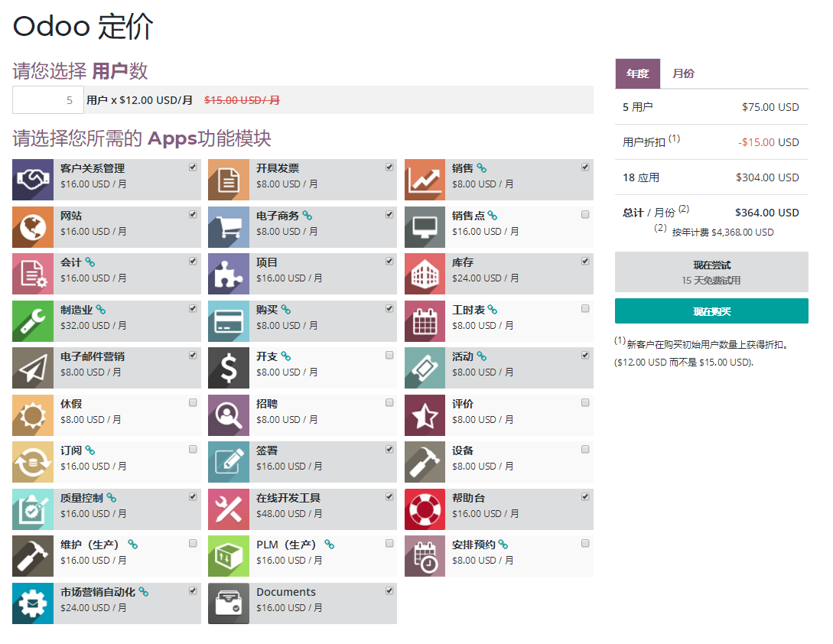Click the 电子商务 shopping cart icon
833x644 pixels.
[x=229, y=227]
